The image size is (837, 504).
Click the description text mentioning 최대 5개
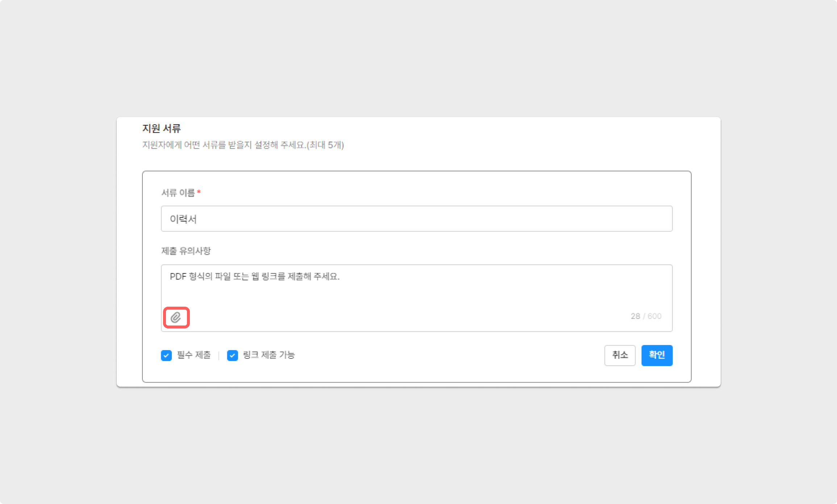coord(243,145)
